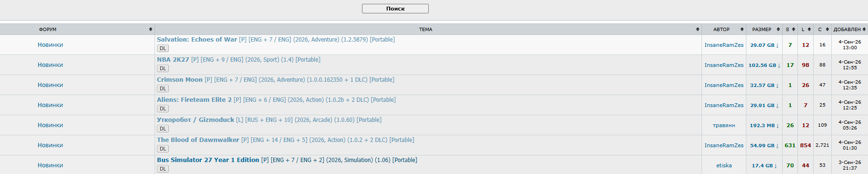
Task: Open author травянн profile link
Action: [723, 125]
